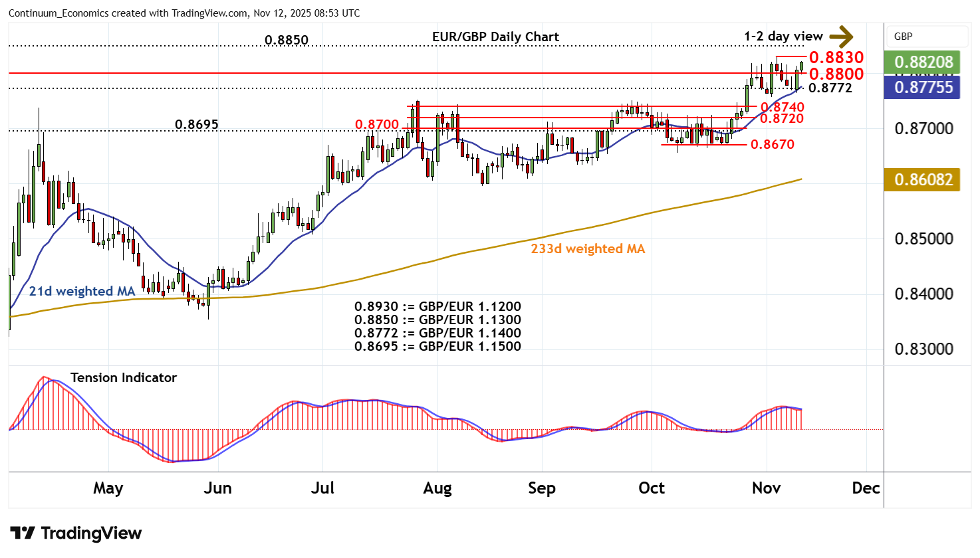Click the 233d weighted MA label
980x558 pixels.
588,248
